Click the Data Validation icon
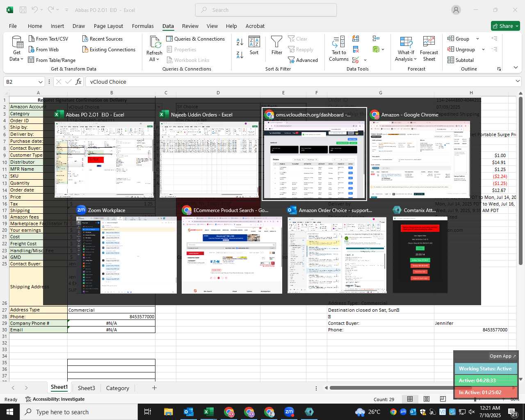Viewport: 525px width, 420px height. [355, 60]
